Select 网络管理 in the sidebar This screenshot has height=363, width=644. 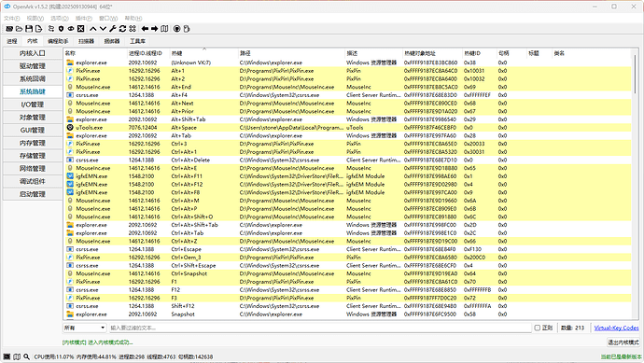click(x=33, y=168)
